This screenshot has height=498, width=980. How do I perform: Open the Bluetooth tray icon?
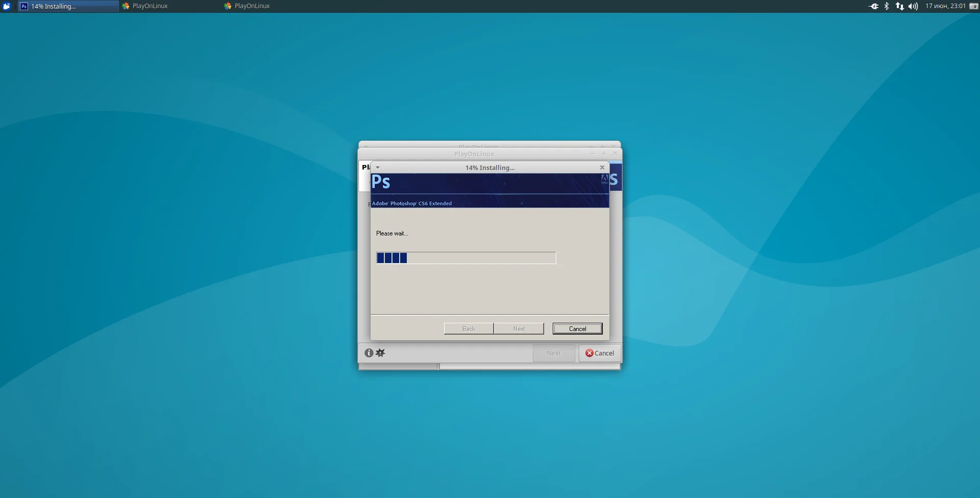(887, 6)
